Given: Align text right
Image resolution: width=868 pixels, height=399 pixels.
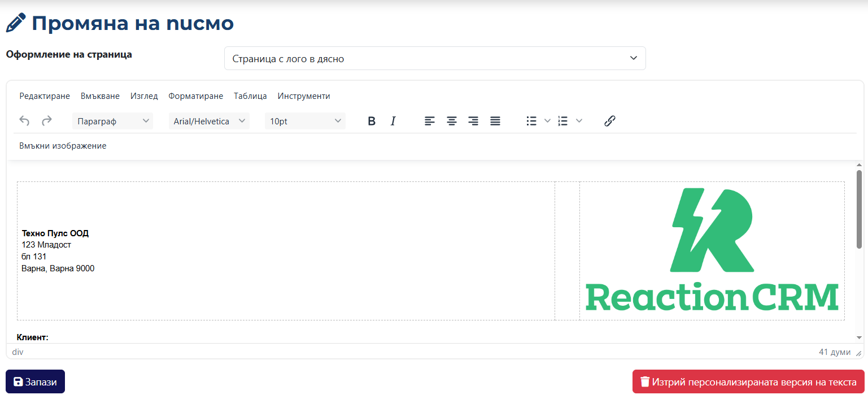Looking at the screenshot, I should coord(473,121).
